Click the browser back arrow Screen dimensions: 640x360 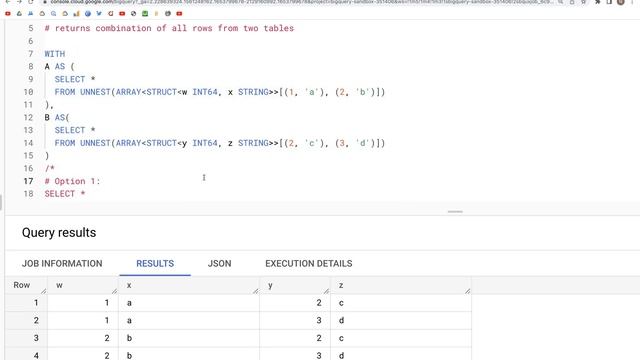click(7, 2)
